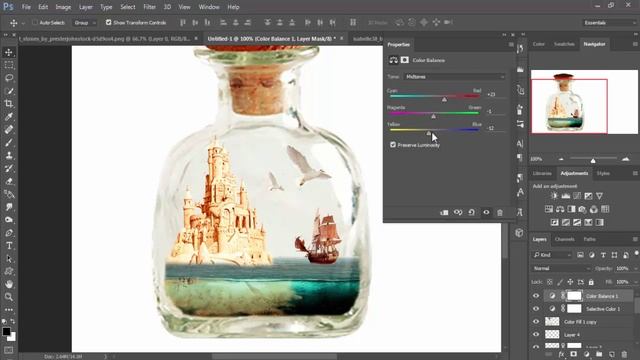Uncheck Show Transform Controls
The height and width of the screenshot is (360, 640).
tap(109, 22)
